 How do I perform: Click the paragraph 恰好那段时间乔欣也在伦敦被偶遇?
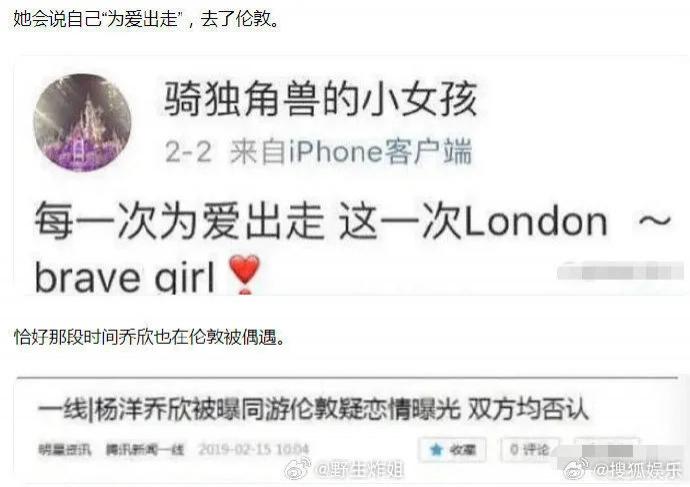pyautogui.click(x=150, y=338)
